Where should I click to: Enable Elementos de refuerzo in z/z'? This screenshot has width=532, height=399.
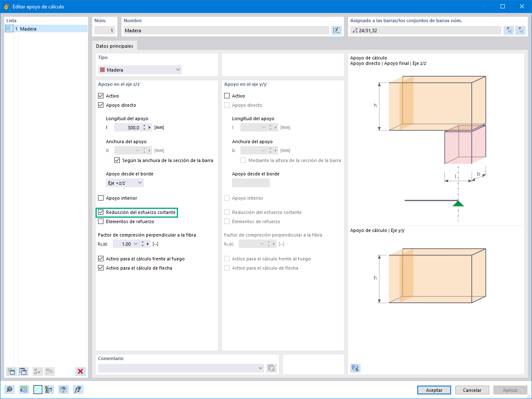coord(101,221)
